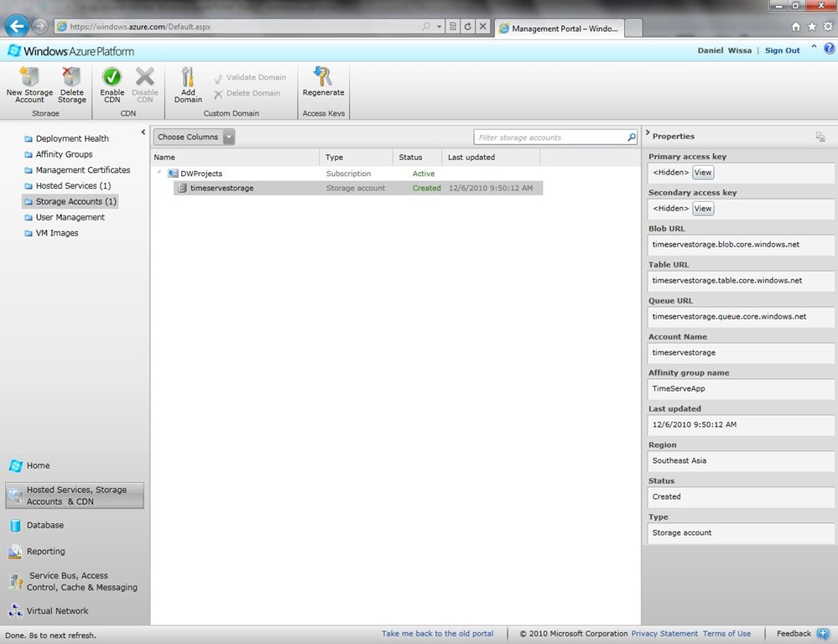Image resolution: width=838 pixels, height=644 pixels.
Task: Click the Enable CDN green checkmark icon
Action: coord(112,78)
